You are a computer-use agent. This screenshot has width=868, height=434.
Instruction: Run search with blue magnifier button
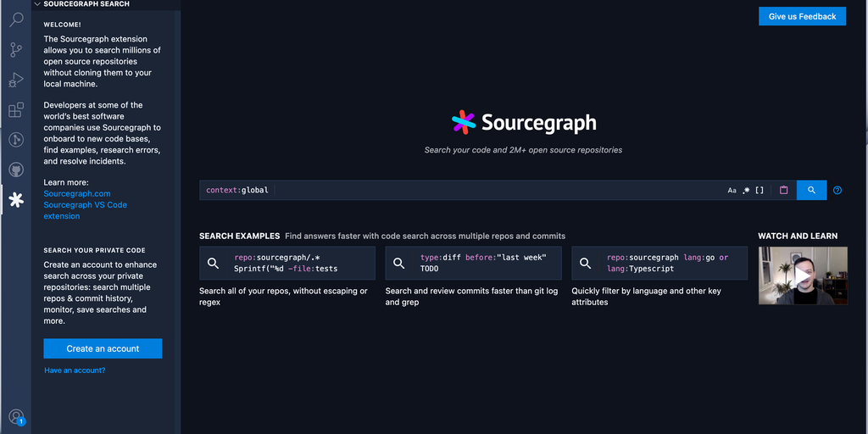point(811,191)
